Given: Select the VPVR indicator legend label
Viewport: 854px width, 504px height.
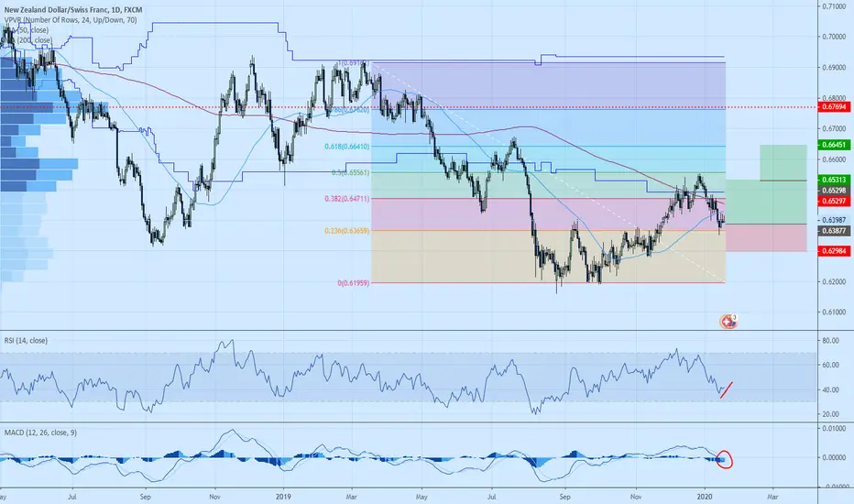Looking at the screenshot, I should tap(71, 20).
